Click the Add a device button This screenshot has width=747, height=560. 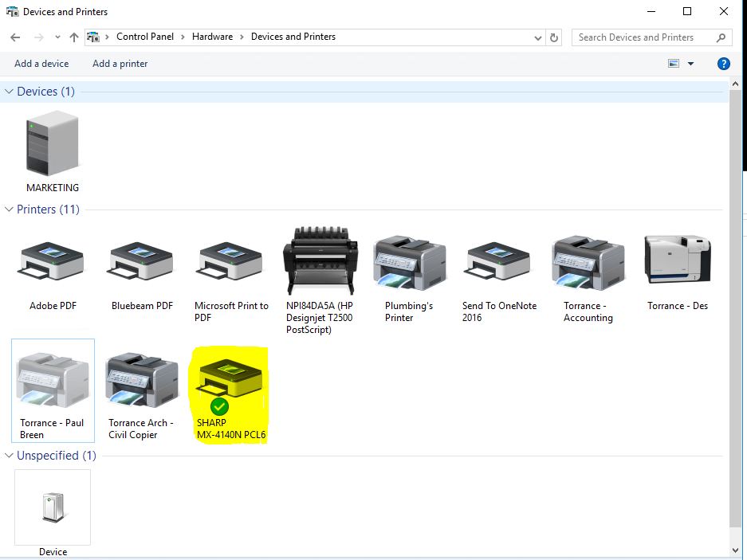pyautogui.click(x=41, y=64)
